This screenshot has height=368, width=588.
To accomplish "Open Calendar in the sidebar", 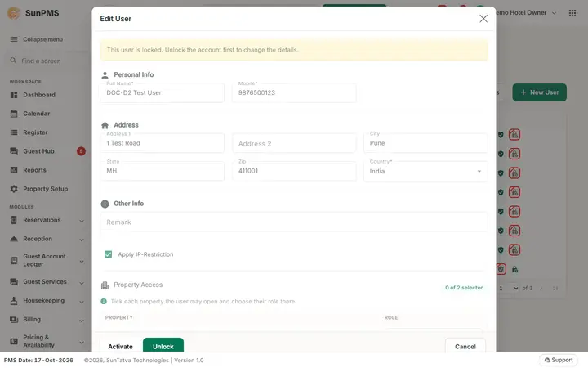I will [x=37, y=114].
